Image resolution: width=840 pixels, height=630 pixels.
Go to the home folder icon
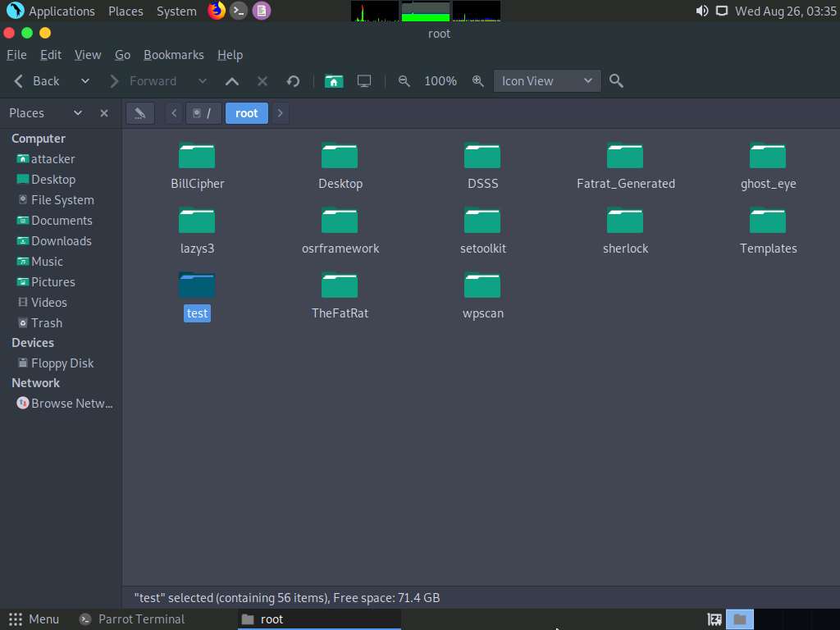tap(334, 81)
